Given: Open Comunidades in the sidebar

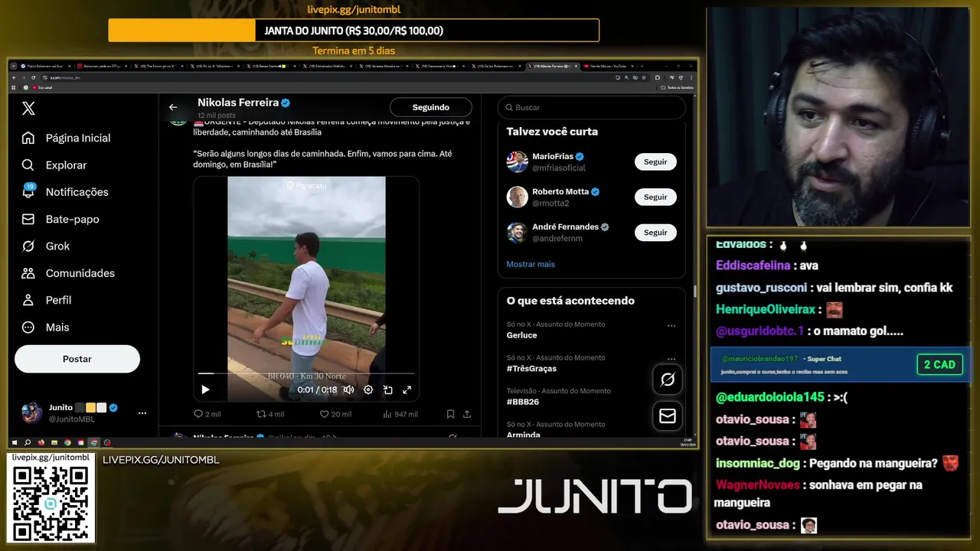Looking at the screenshot, I should pyautogui.click(x=68, y=273).
